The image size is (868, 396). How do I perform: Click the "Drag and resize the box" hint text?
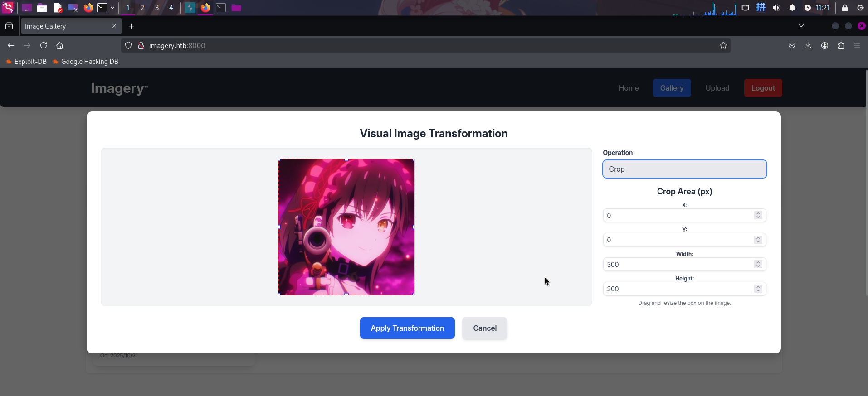pyautogui.click(x=685, y=303)
